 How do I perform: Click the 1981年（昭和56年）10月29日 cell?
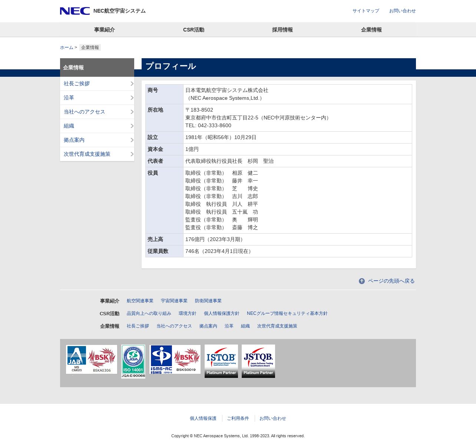(298, 138)
